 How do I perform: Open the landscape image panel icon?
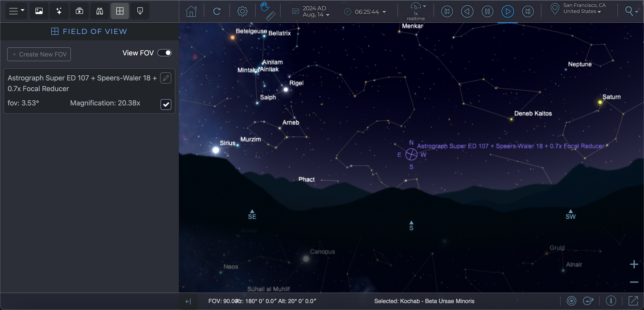tap(39, 11)
